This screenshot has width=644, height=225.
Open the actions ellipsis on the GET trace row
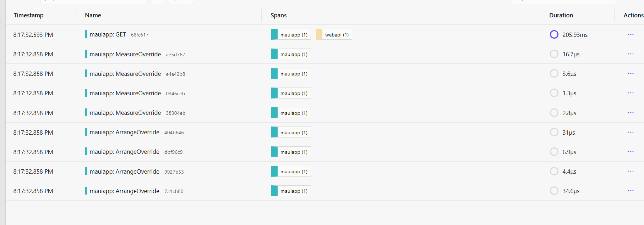(631, 34)
